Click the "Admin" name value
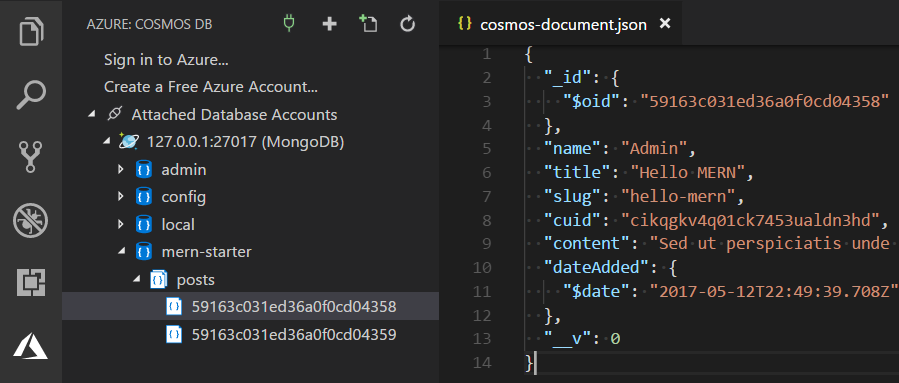Viewport: 899px width, 383px height. pos(654,148)
